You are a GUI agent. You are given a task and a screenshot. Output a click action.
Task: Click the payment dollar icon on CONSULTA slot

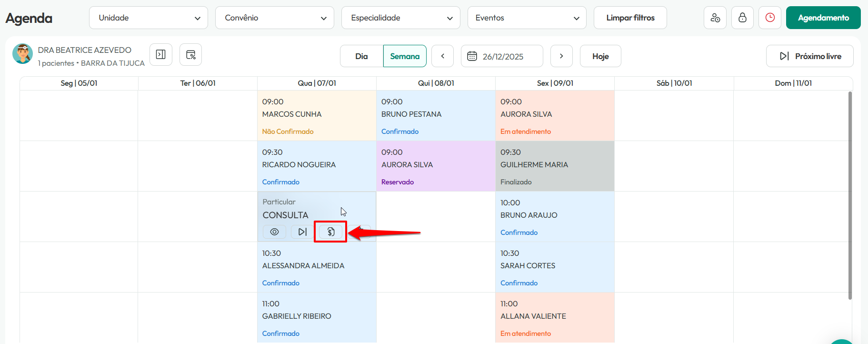tap(331, 232)
